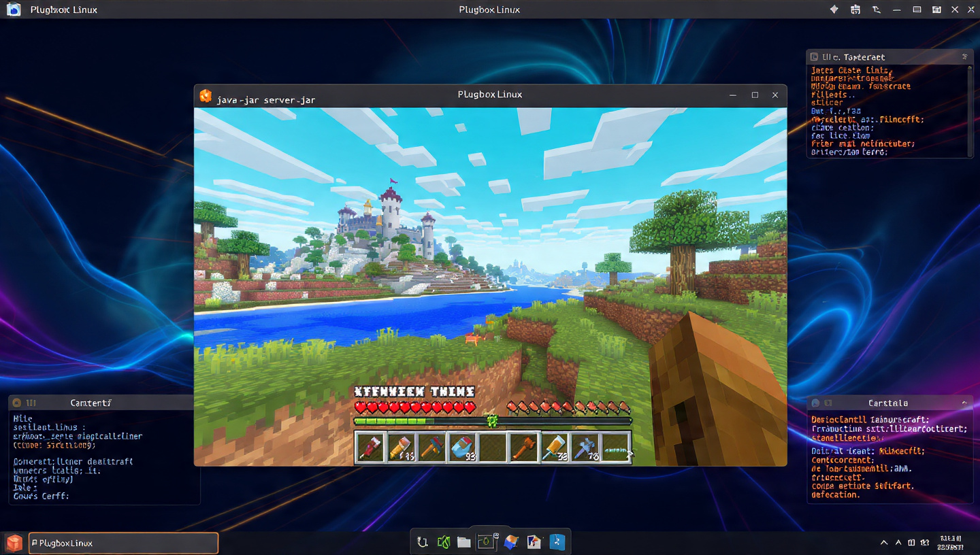The height and width of the screenshot is (555, 980).
Task: Click the blue logo icon in top bar
Action: coord(14,10)
